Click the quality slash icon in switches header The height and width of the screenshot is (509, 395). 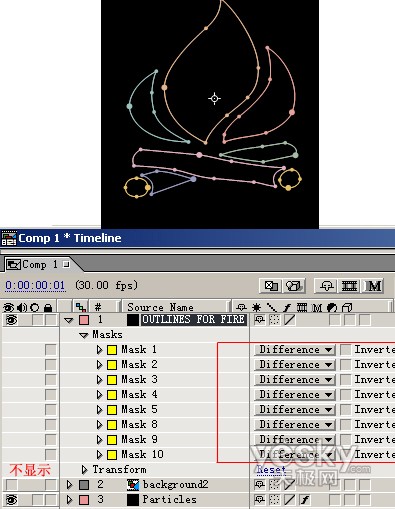tap(272, 307)
